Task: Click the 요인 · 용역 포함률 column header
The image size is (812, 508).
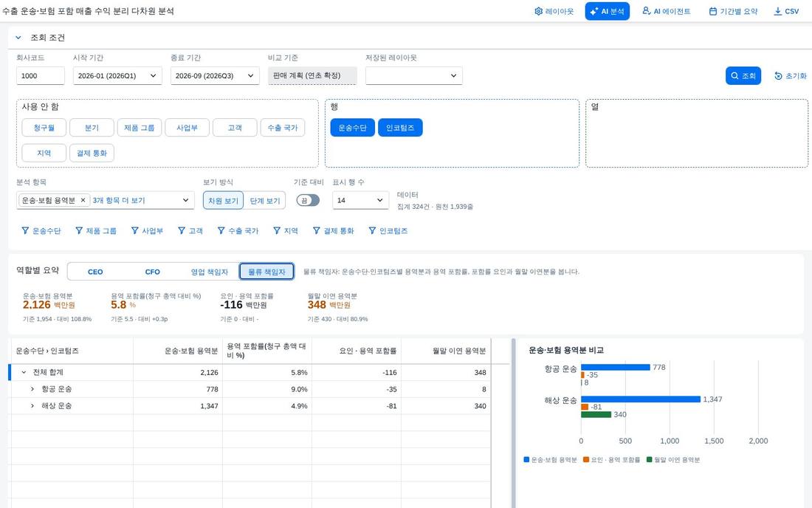Action: pyautogui.click(x=357, y=351)
